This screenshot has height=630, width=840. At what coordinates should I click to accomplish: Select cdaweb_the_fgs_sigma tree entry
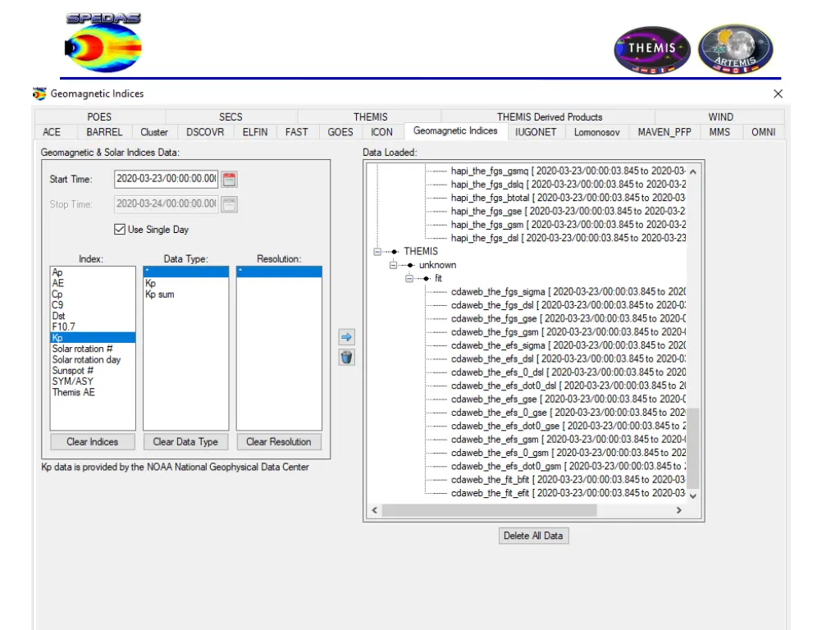click(x=568, y=291)
